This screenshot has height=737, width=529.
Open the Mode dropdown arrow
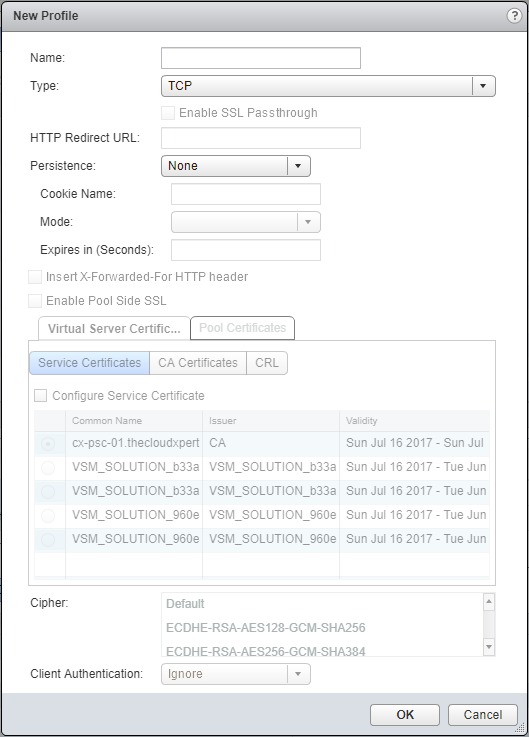[308, 222]
